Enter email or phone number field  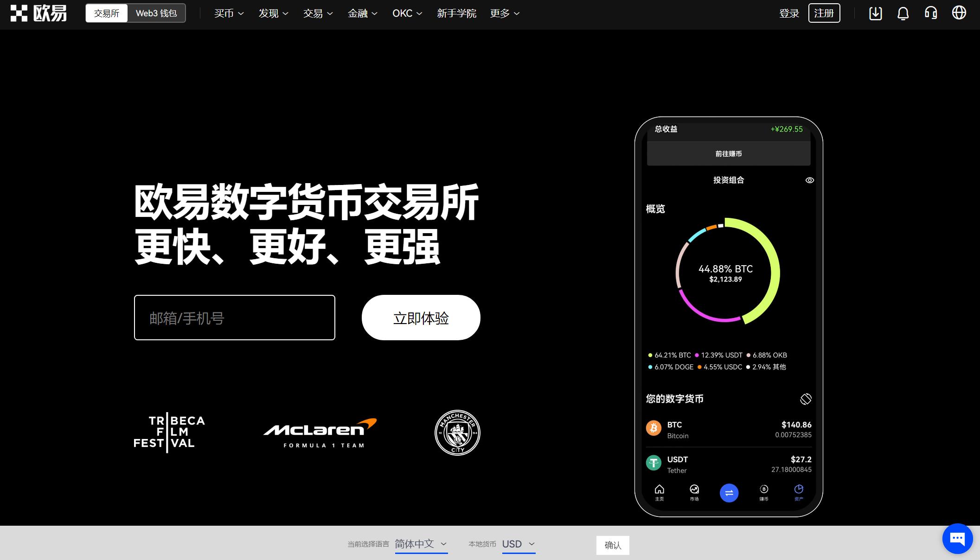235,317
